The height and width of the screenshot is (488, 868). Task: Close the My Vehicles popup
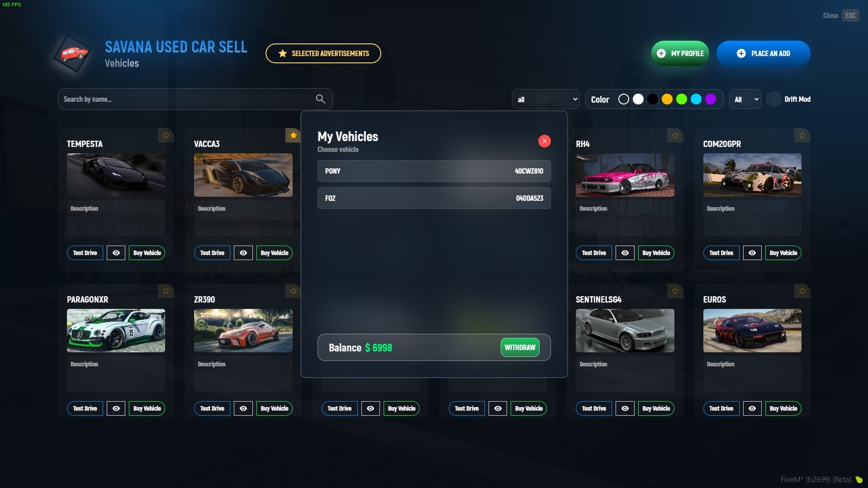pyautogui.click(x=544, y=141)
